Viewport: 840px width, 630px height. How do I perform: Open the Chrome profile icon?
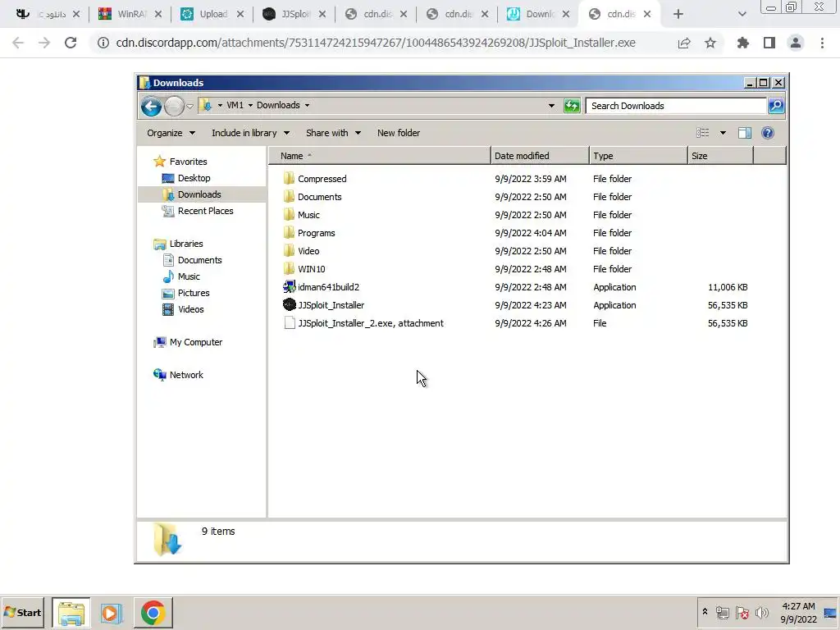point(796,43)
